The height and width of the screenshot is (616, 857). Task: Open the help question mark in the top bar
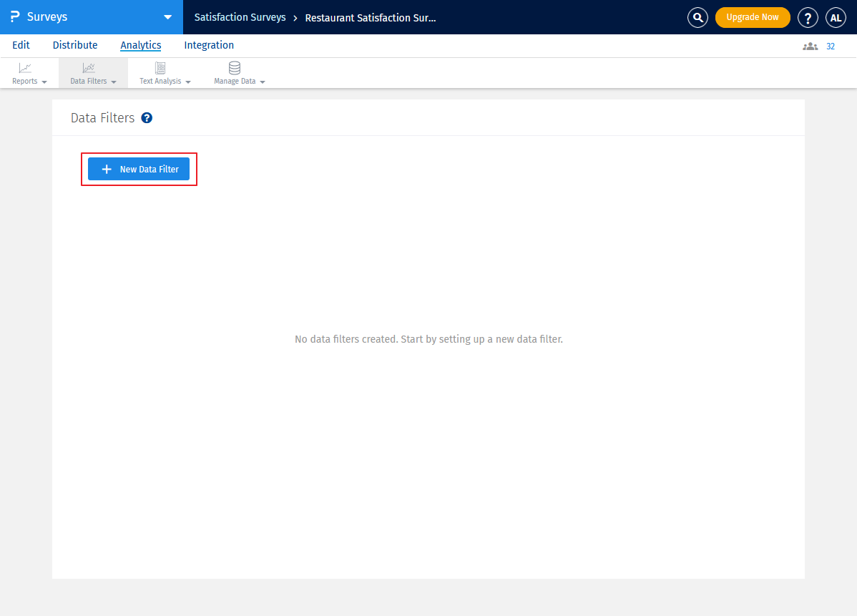[808, 17]
